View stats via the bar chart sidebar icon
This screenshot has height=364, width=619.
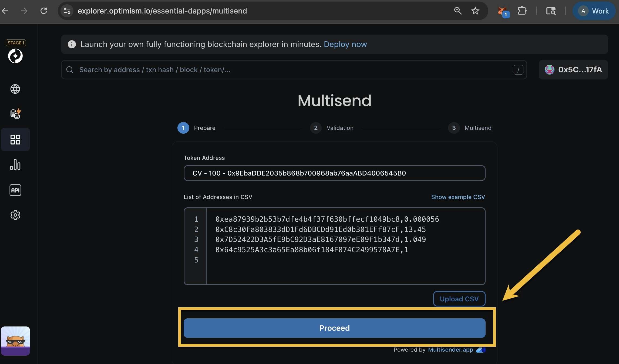(x=15, y=165)
